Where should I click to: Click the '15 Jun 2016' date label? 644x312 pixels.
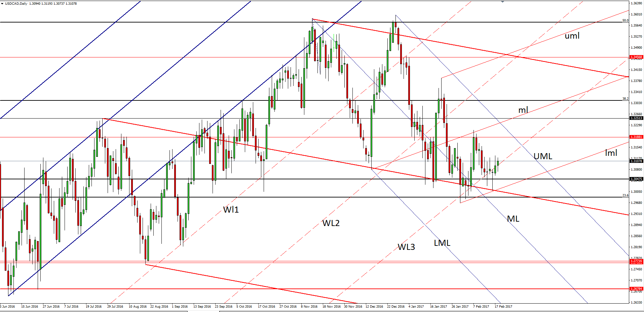30,307
